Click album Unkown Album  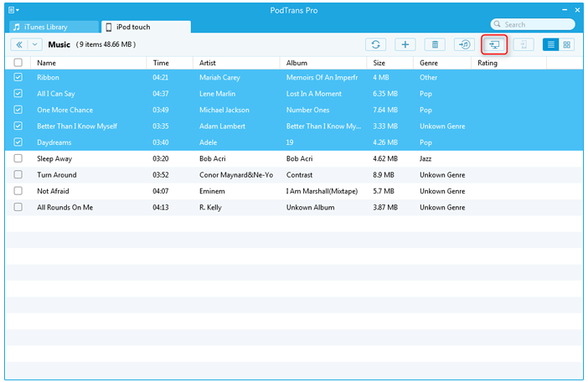point(311,207)
